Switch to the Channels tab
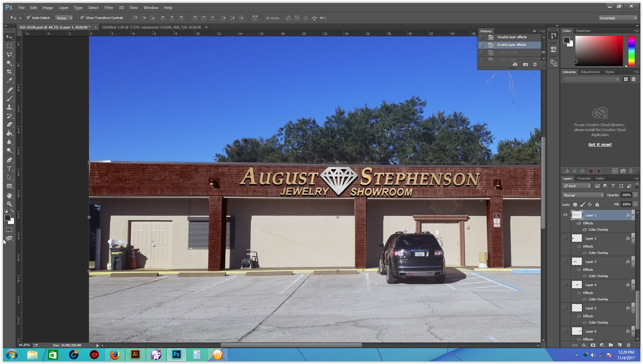 584,179
